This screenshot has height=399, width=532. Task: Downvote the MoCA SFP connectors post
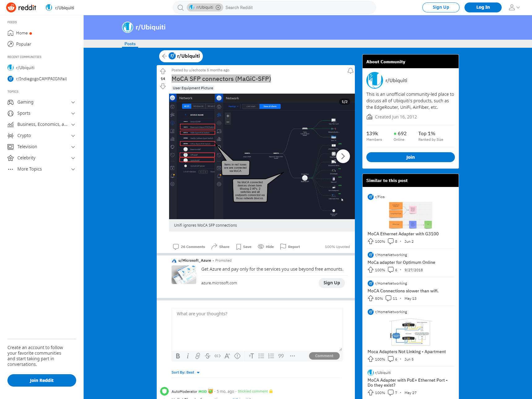163,86
